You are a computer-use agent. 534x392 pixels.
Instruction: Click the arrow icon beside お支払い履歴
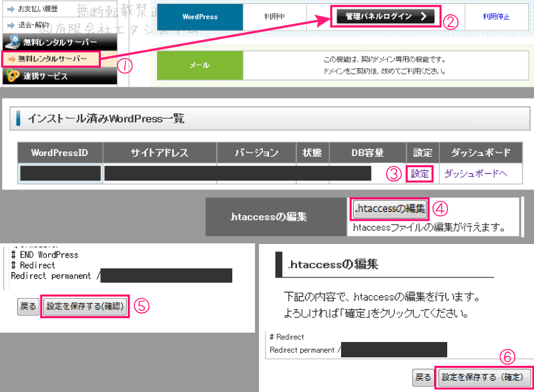11,9
